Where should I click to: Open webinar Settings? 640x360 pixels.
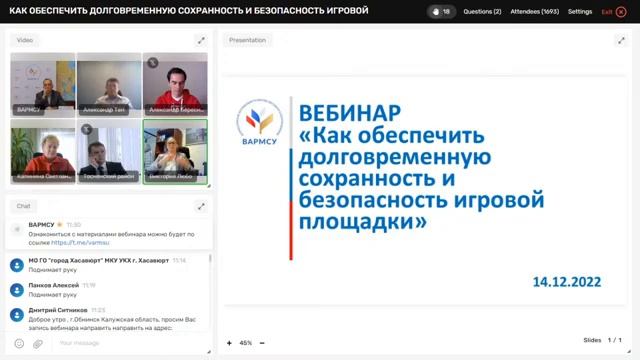click(x=580, y=11)
